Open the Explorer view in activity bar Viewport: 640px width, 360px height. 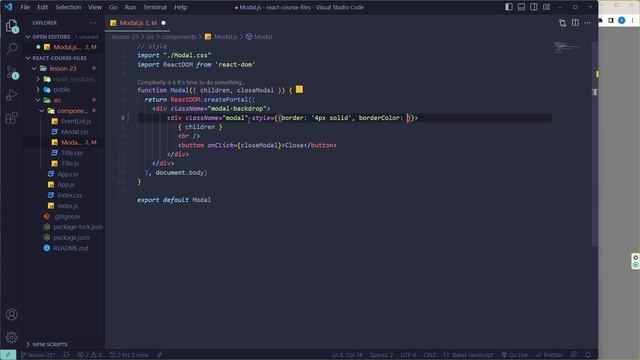click(11, 26)
